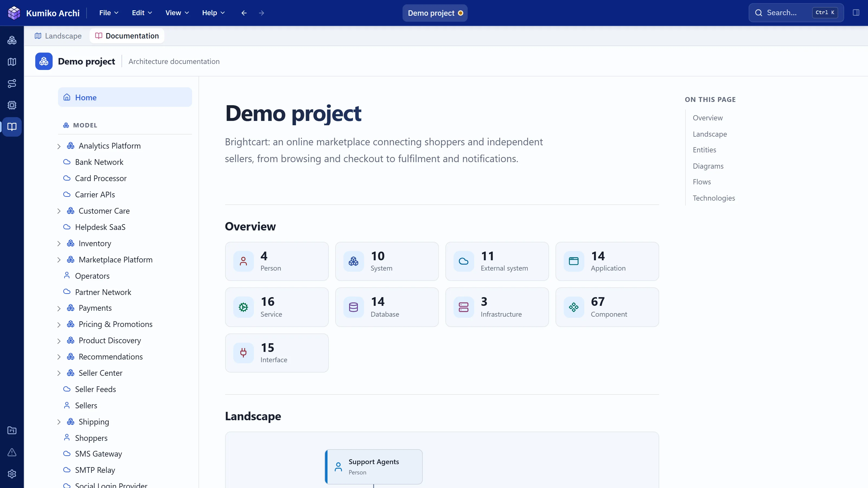Click the Kumiko Archi logo
Screen dimensions: 868x488
coord(14,13)
